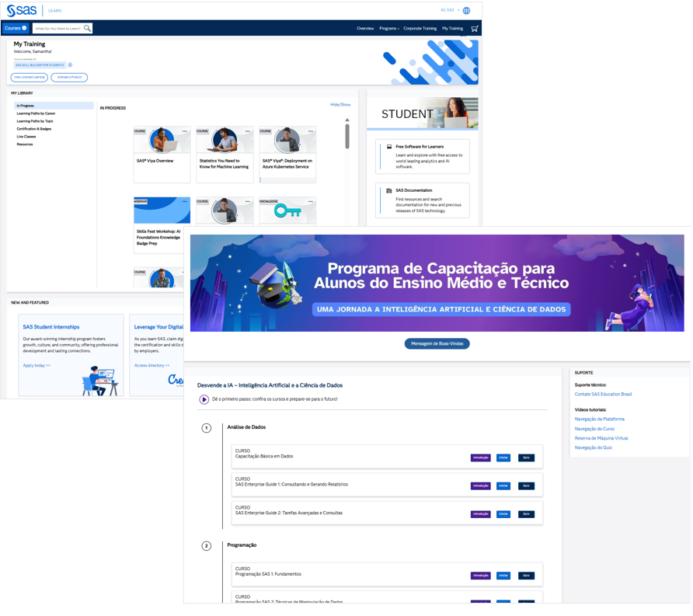Click Iniciar for Programação SAS 1: Fundamentos
This screenshot has height=616, width=693.
pyautogui.click(x=503, y=576)
